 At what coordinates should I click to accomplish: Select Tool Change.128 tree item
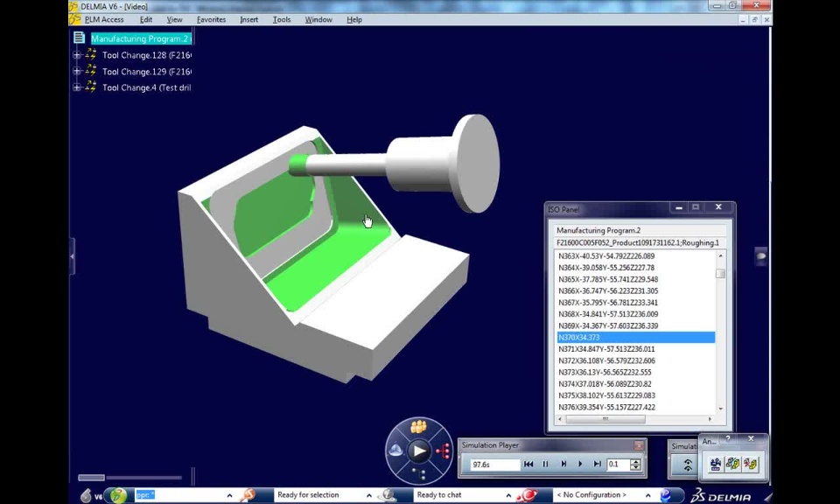[147, 55]
